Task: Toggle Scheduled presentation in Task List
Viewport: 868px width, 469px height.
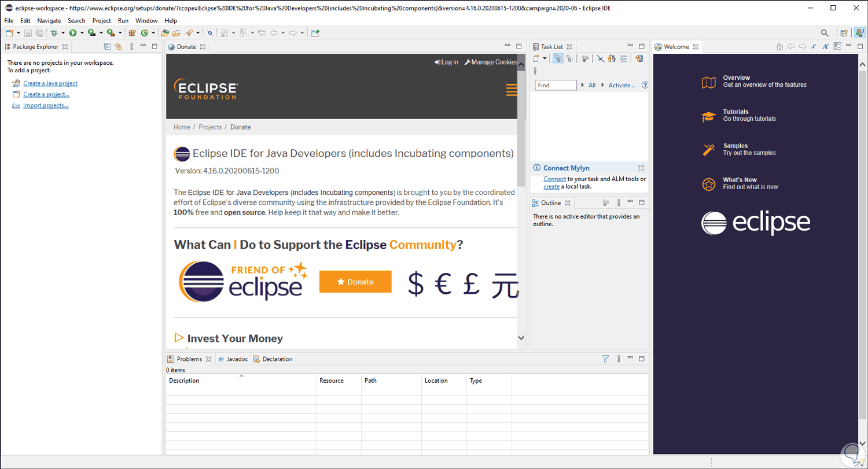Action: click(570, 58)
